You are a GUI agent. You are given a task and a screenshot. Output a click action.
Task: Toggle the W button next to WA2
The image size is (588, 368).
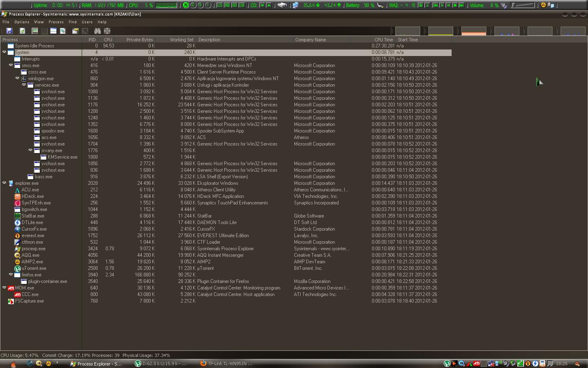tap(420, 5)
